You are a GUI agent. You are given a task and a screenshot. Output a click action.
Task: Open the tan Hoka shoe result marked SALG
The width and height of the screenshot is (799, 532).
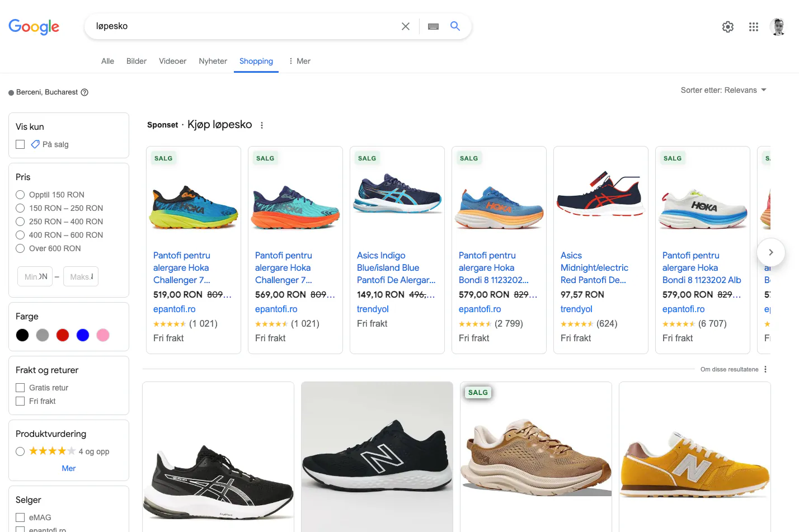[x=536, y=457]
